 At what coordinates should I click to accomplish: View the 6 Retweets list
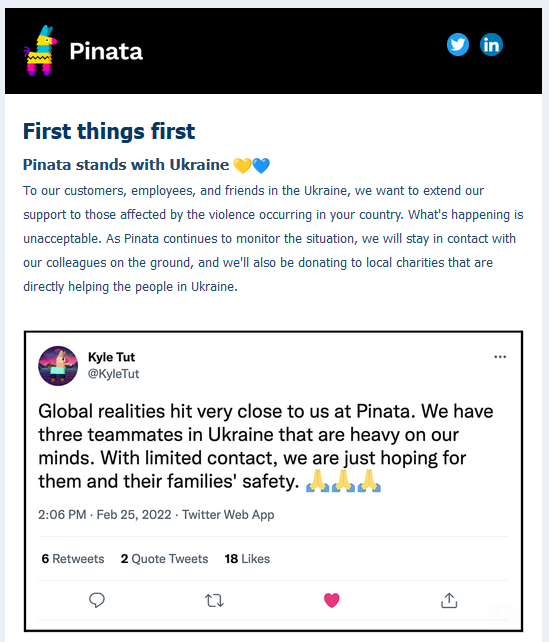[x=73, y=558]
